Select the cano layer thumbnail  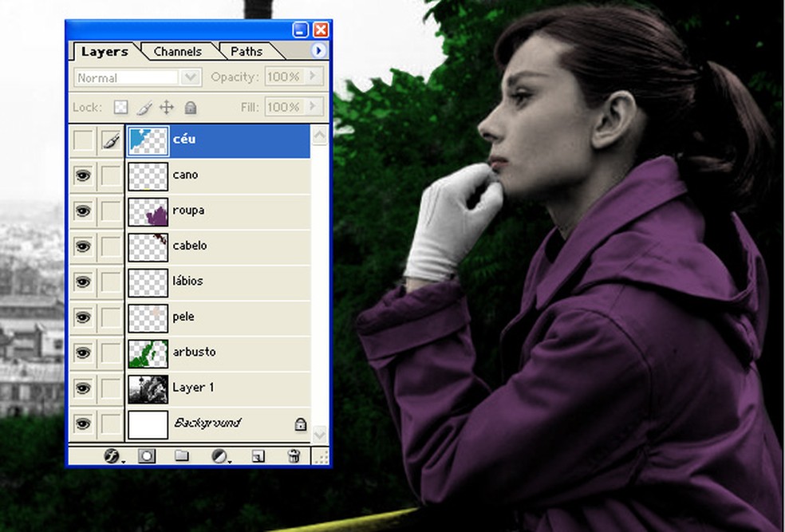[x=148, y=176]
